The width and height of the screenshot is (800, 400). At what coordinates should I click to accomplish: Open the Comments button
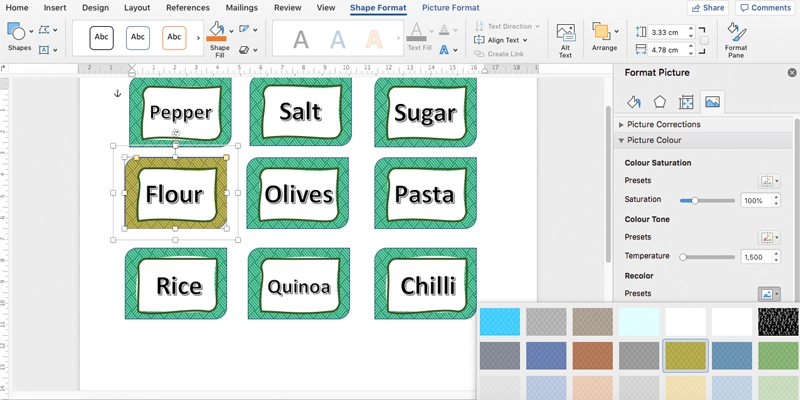[x=765, y=8]
